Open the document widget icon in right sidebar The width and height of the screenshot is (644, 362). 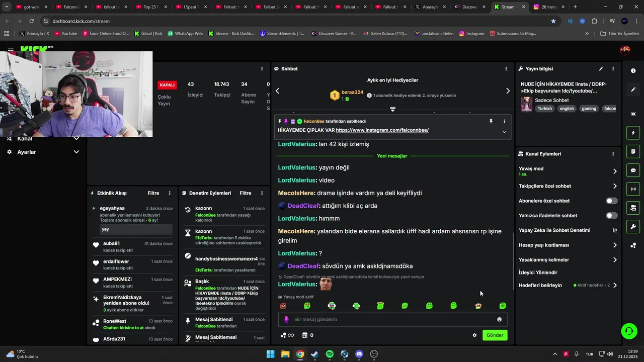point(633,152)
